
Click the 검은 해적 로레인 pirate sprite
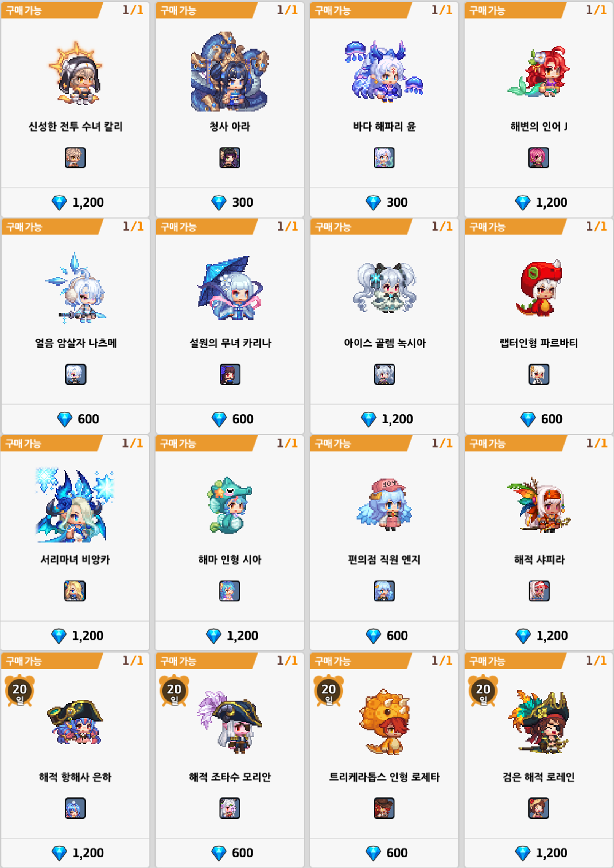pyautogui.click(x=539, y=722)
